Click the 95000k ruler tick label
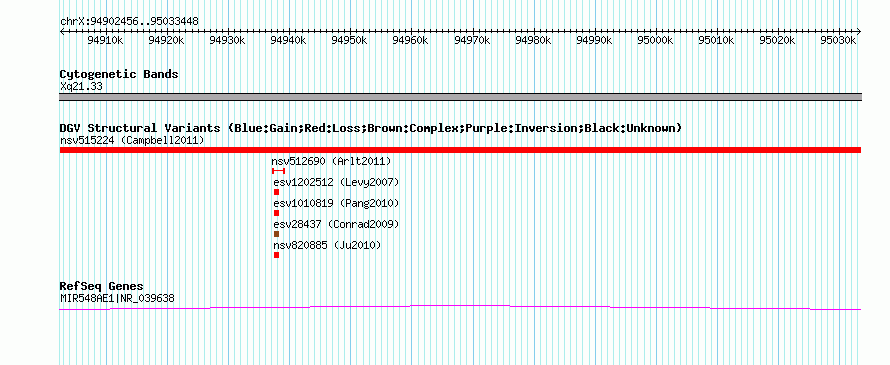 coord(656,41)
